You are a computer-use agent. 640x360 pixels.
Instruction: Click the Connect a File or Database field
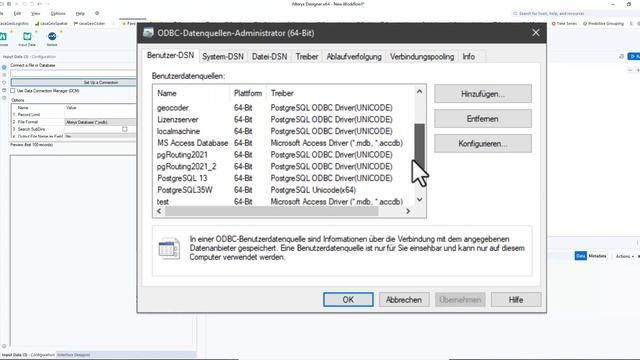73,73
